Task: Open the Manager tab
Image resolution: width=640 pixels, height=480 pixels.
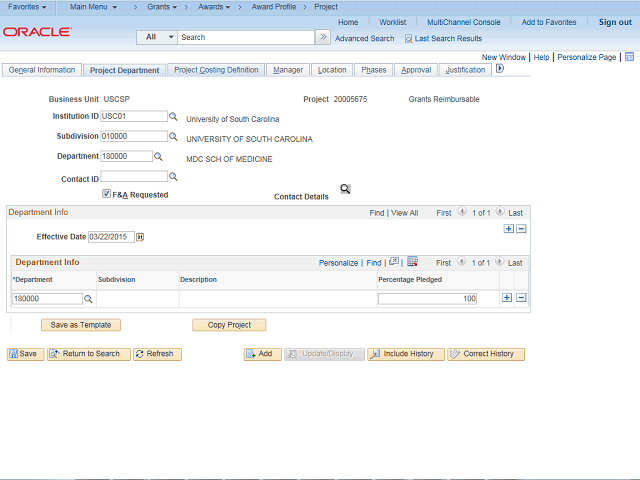Action: click(x=288, y=70)
